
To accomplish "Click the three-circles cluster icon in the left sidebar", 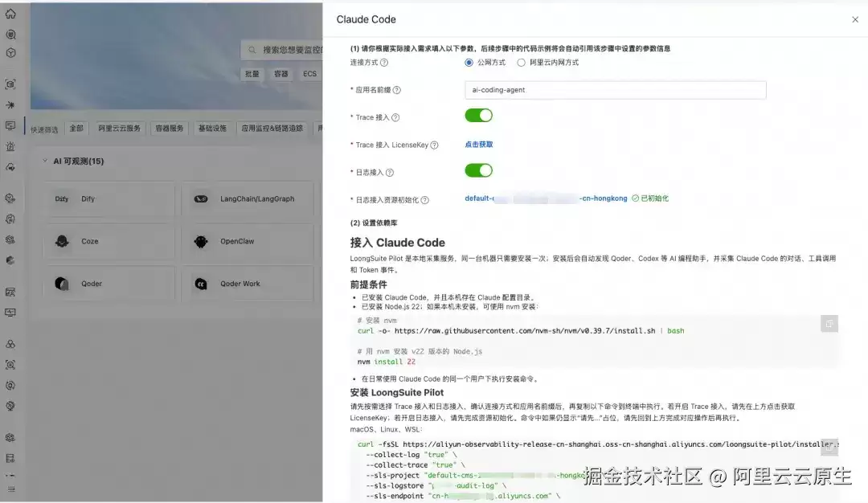I will (x=10, y=344).
